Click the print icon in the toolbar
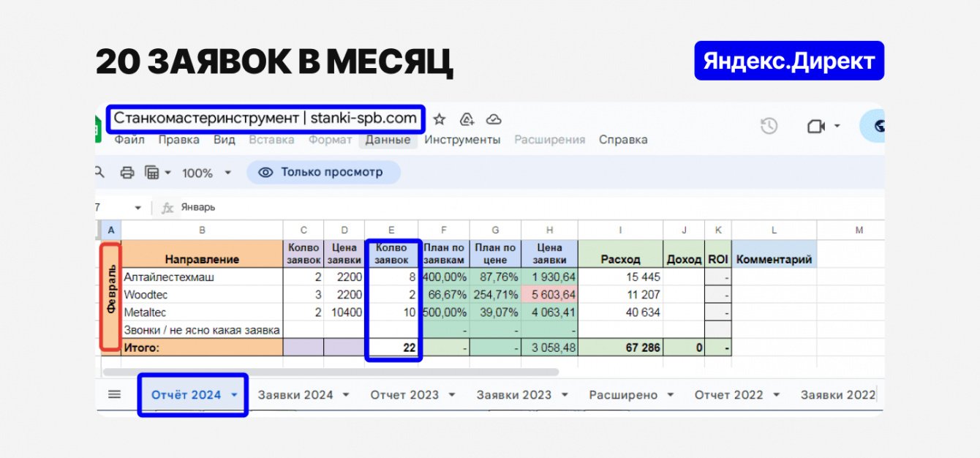This screenshot has width=980, height=458. click(127, 173)
